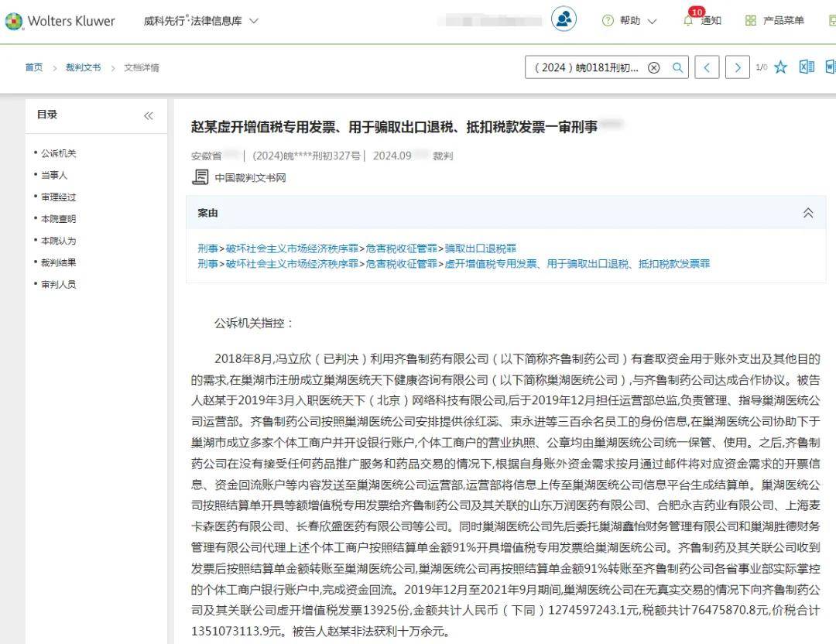Go to next search result
Viewport: 836px width, 644px height.
click(738, 67)
